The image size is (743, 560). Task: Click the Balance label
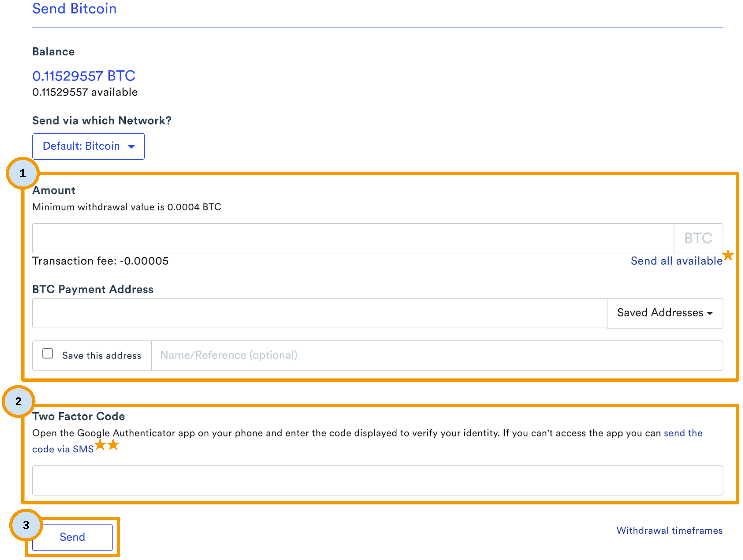point(53,52)
